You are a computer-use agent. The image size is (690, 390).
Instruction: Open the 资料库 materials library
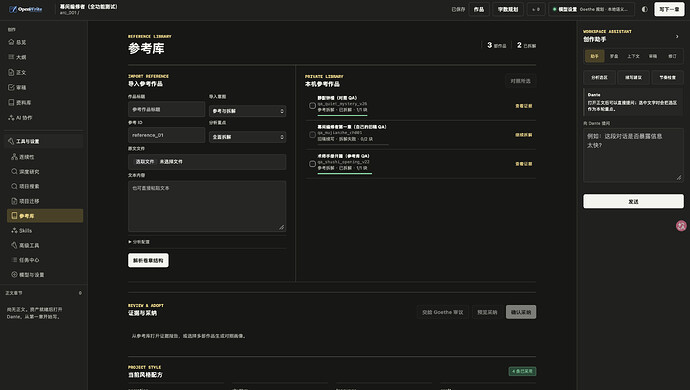pos(20,102)
